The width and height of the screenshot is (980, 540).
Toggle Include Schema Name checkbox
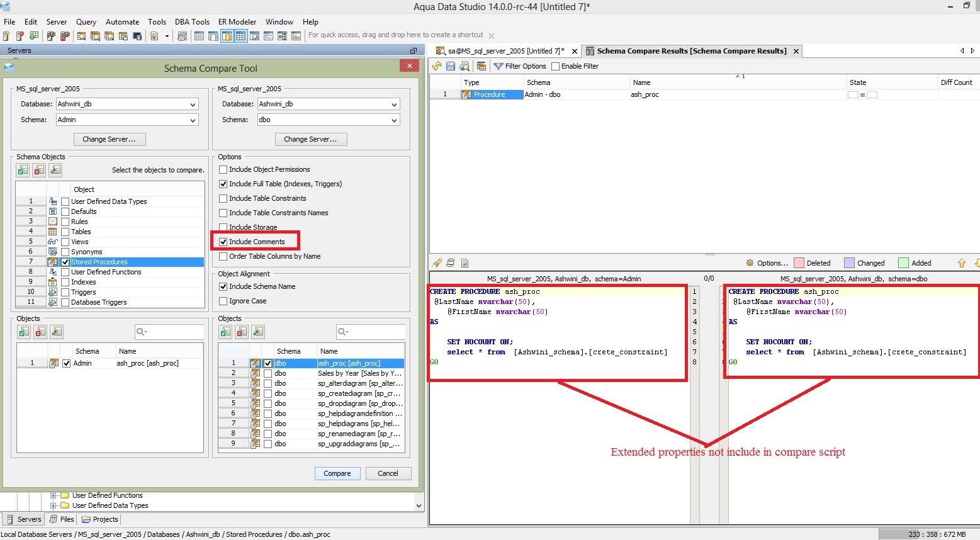(x=223, y=286)
